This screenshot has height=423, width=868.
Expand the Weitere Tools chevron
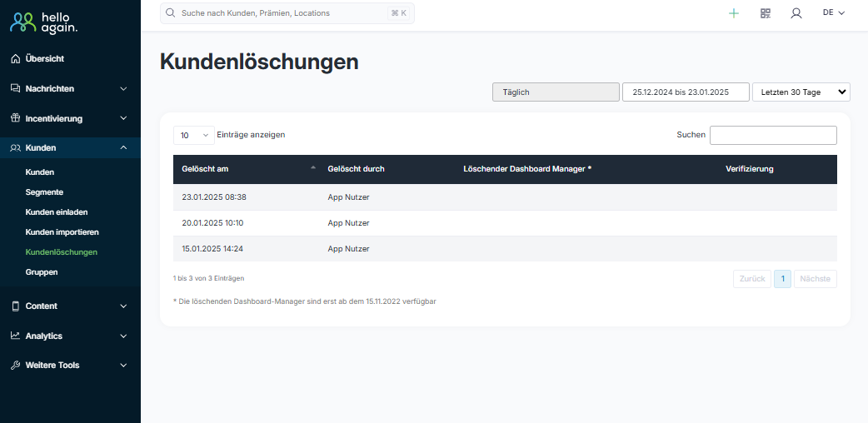(123, 366)
